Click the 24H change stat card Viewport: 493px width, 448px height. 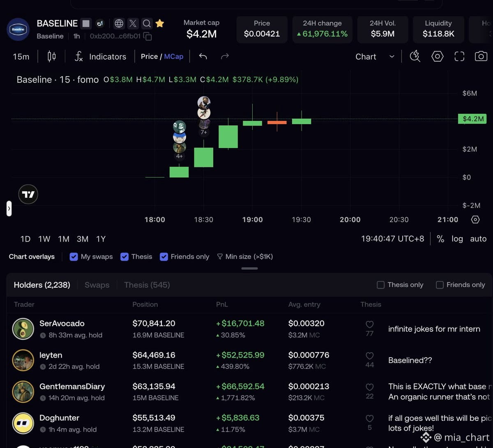(x=323, y=29)
